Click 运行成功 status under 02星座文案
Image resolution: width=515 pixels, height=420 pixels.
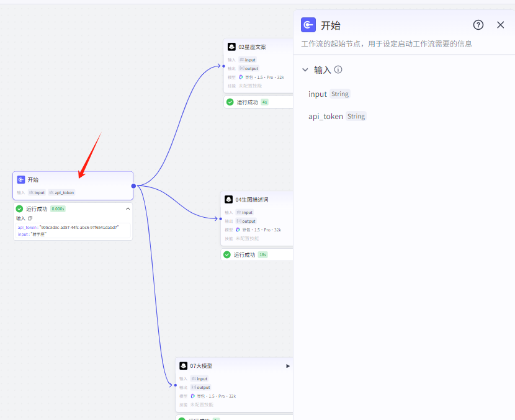[248, 102]
